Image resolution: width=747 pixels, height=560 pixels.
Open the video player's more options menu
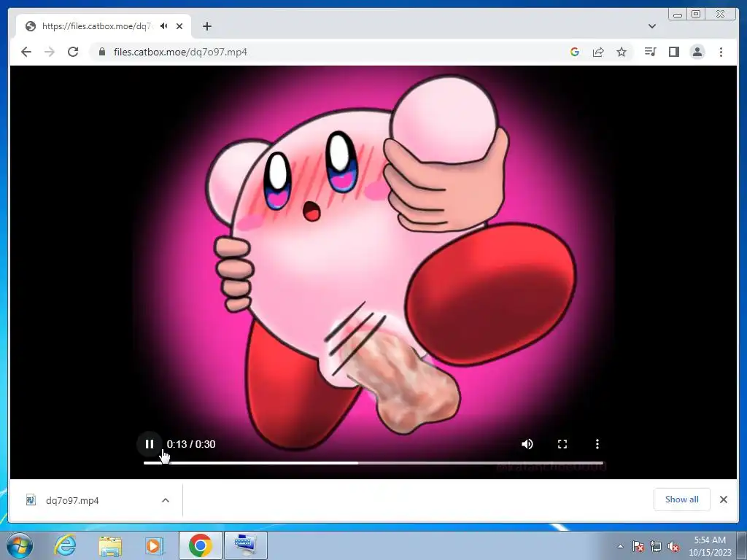click(x=597, y=444)
